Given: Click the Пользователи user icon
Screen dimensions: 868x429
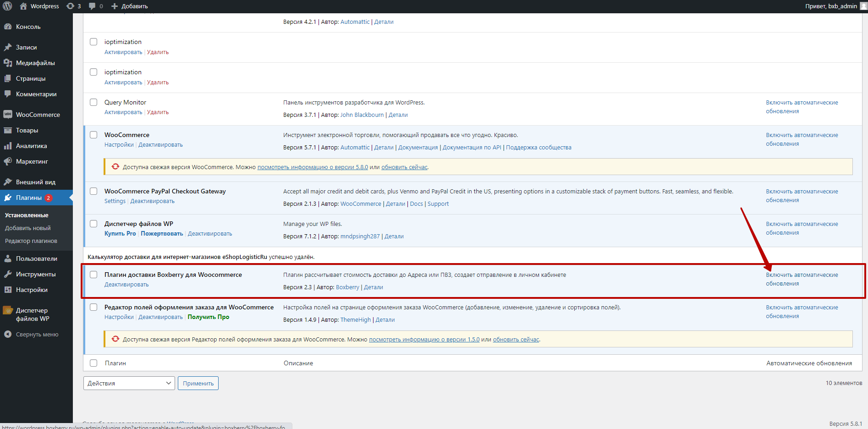Looking at the screenshot, I should pos(8,258).
